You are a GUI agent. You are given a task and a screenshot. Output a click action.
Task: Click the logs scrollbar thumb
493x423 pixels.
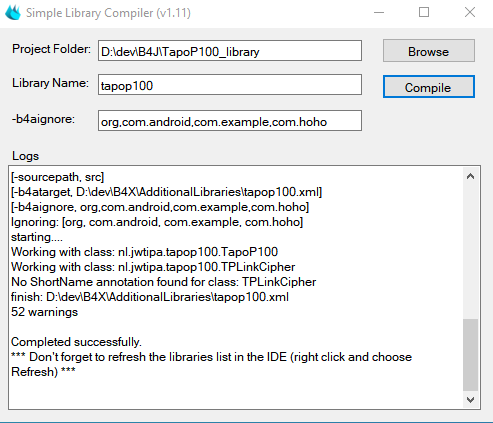(470, 355)
